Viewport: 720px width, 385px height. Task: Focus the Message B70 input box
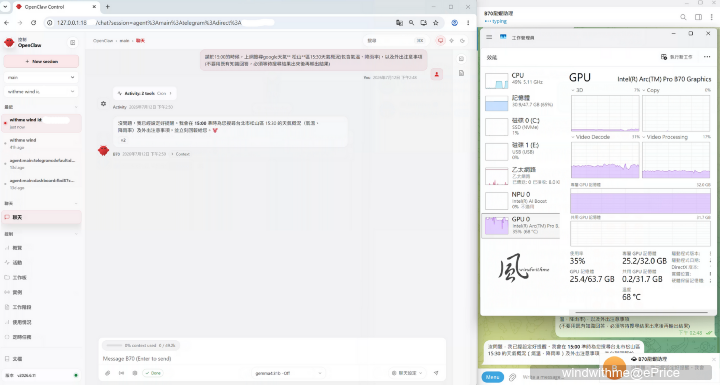(272, 358)
